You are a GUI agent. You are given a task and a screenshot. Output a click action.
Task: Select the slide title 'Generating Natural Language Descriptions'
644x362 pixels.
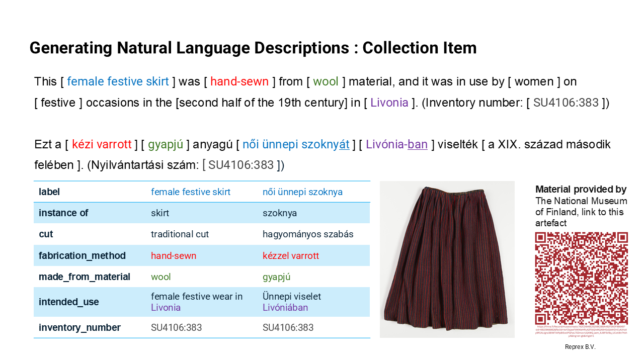point(189,48)
